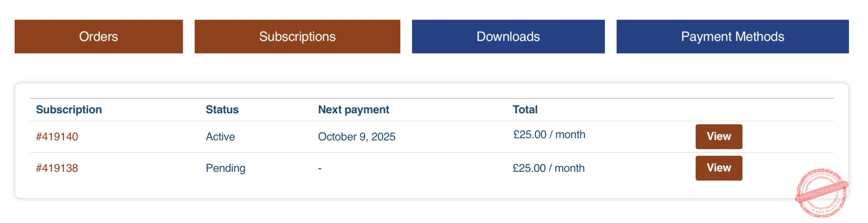Select the Active status text
The image size is (868, 223).
(220, 137)
